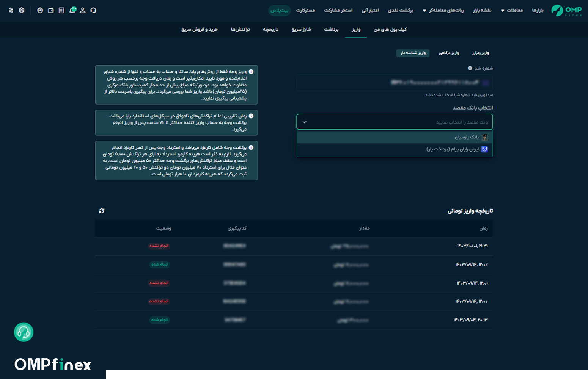Click وضعیت column header
Image resolution: width=588 pixels, height=379 pixels.
tap(164, 228)
